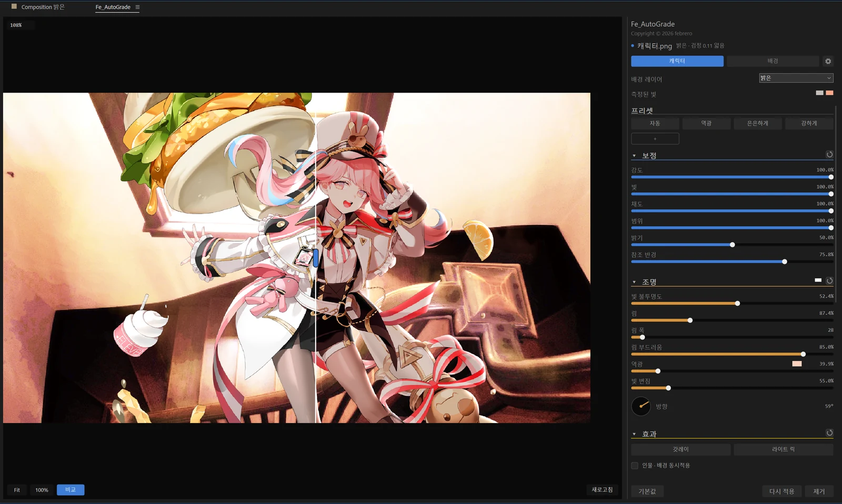Click the 28 림 폭 value
The image size is (842, 504).
tap(830, 330)
